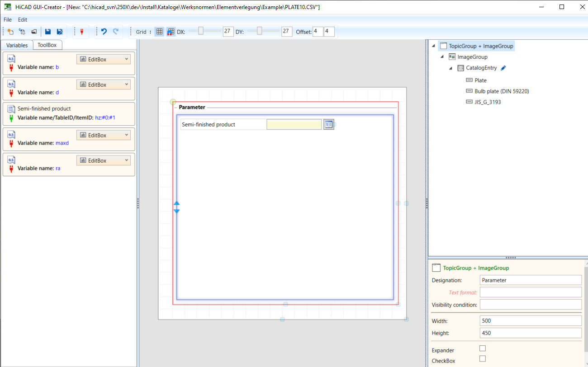Open the File menu

tap(8, 20)
